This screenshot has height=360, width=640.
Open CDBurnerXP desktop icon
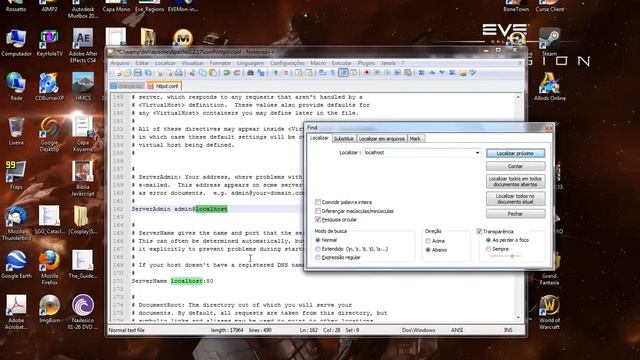point(49,87)
